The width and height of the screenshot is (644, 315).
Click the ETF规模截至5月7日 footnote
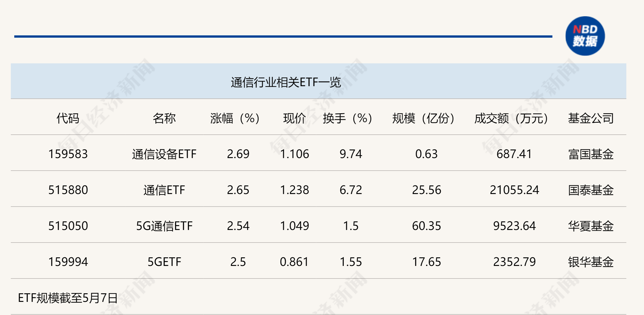[68, 298]
